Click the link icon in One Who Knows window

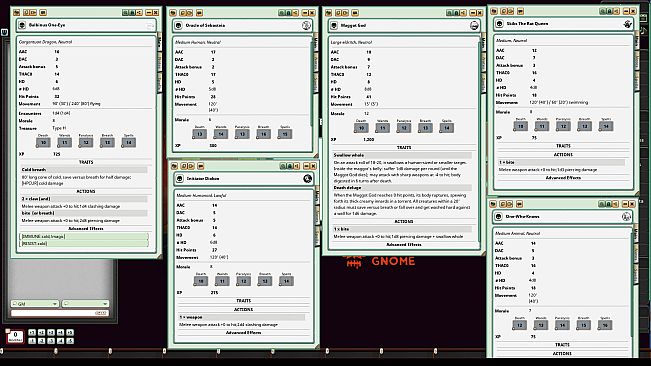point(602,204)
